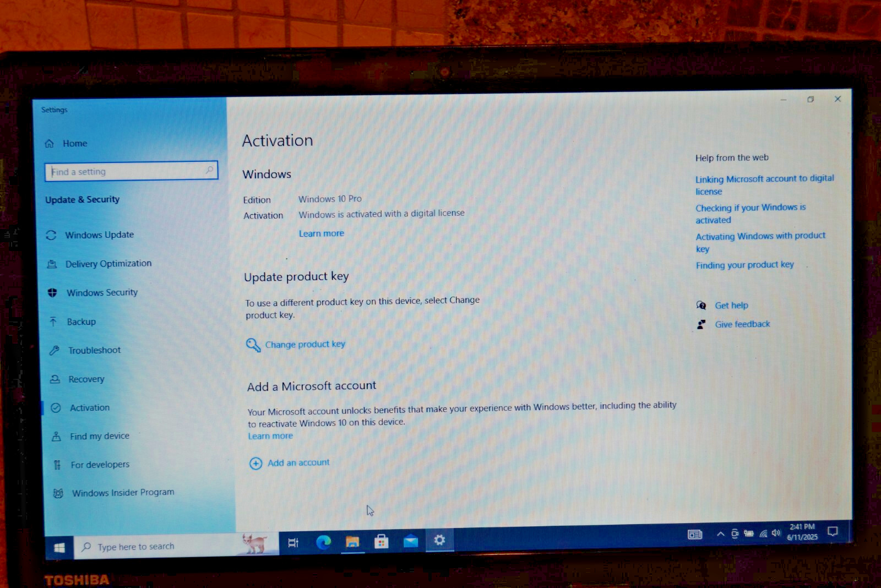Open Delivery Optimization page

coord(99,264)
